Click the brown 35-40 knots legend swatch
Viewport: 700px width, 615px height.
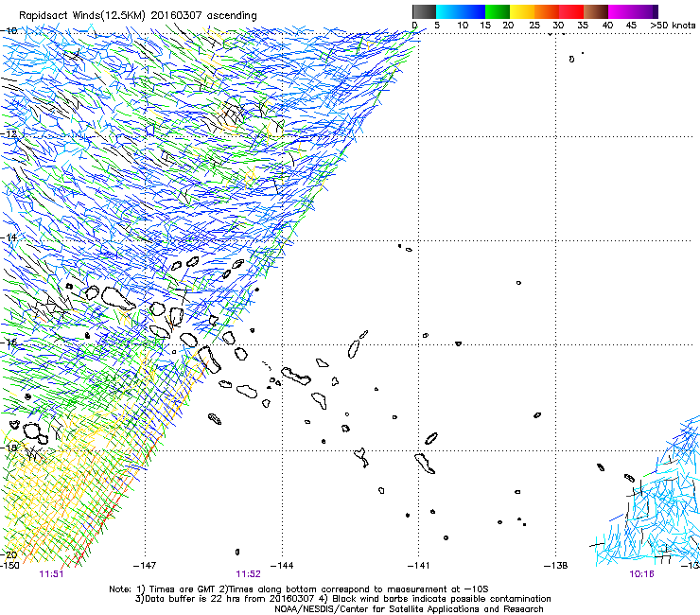coord(596,11)
